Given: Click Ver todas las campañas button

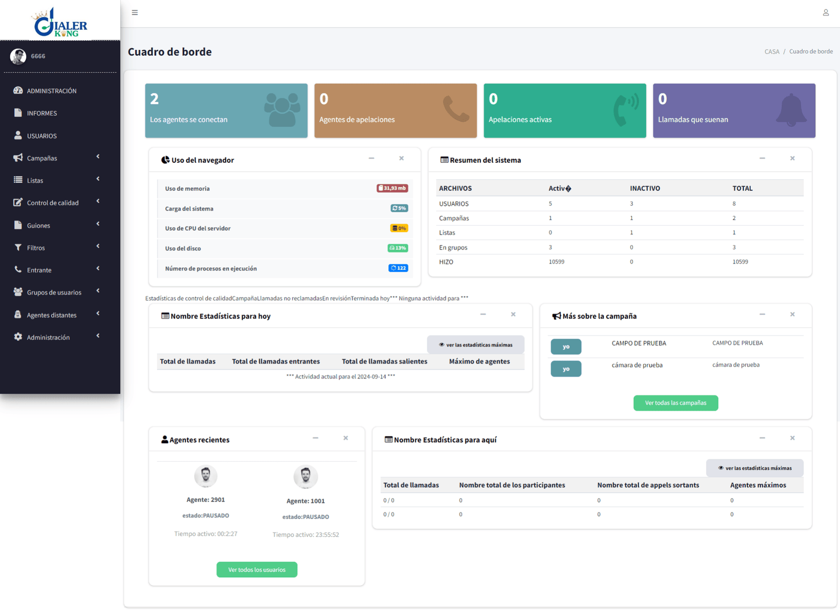Looking at the screenshot, I should [x=676, y=403].
